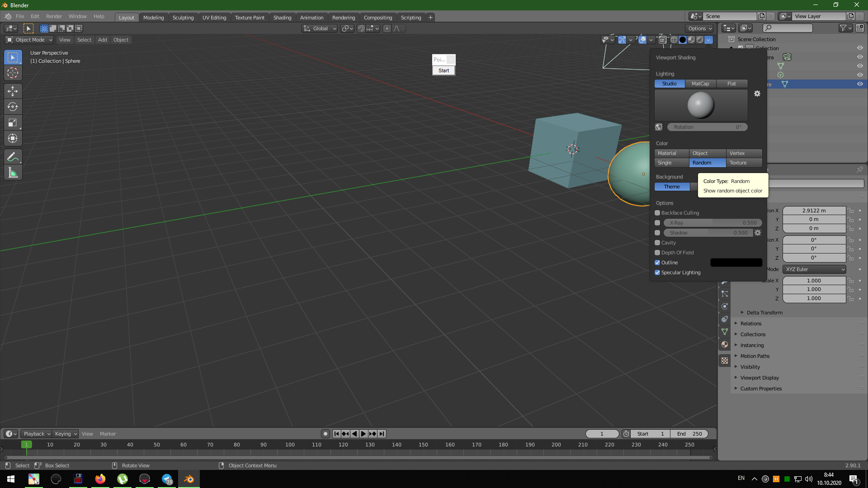Toggle the Show Overlays icon
Screen dimensions: 868x488
coord(642,40)
